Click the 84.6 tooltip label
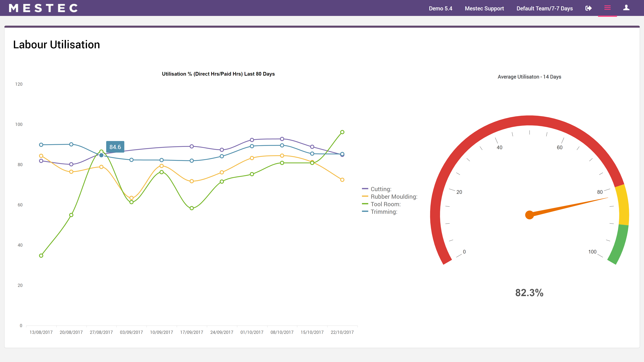This screenshot has height=362, width=644. [115, 147]
